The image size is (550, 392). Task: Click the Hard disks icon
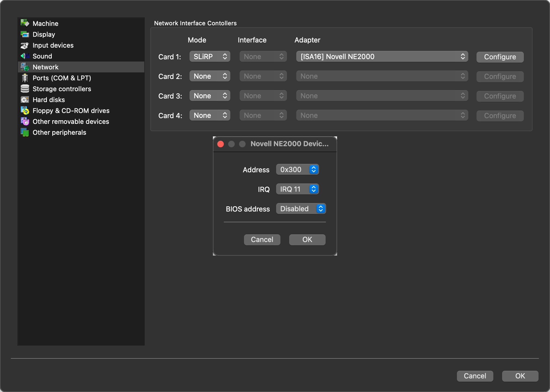click(25, 100)
